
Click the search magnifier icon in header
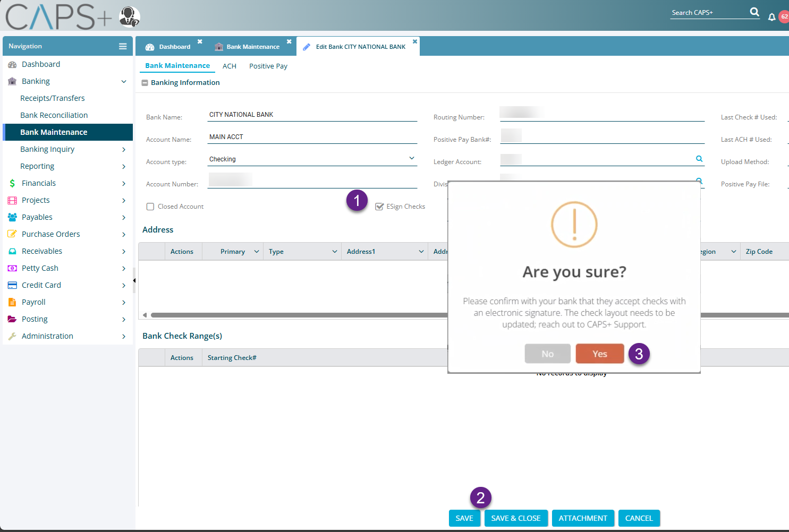(x=754, y=12)
